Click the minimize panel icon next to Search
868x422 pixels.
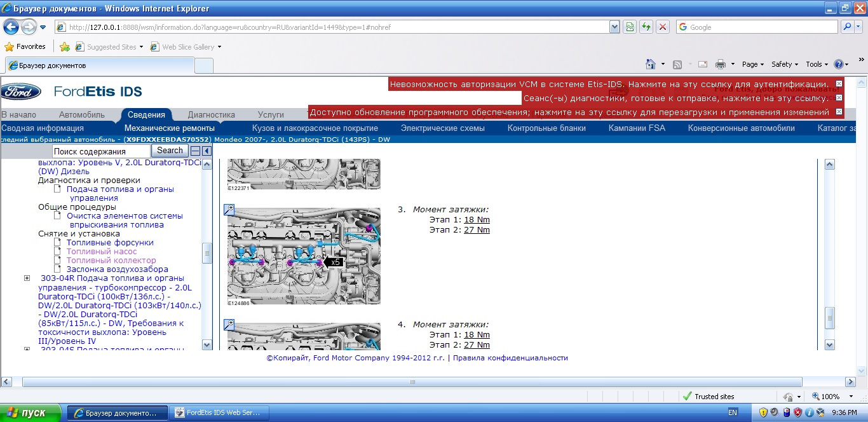[196, 151]
